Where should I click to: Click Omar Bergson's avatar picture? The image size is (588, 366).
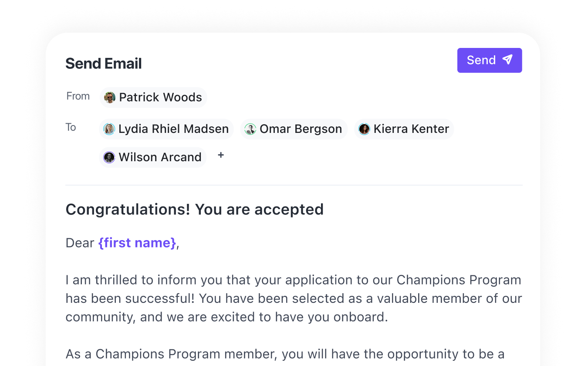click(x=250, y=129)
